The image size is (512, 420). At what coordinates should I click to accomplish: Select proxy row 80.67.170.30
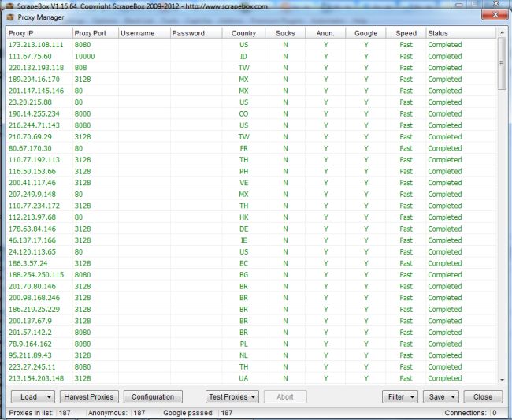251,148
